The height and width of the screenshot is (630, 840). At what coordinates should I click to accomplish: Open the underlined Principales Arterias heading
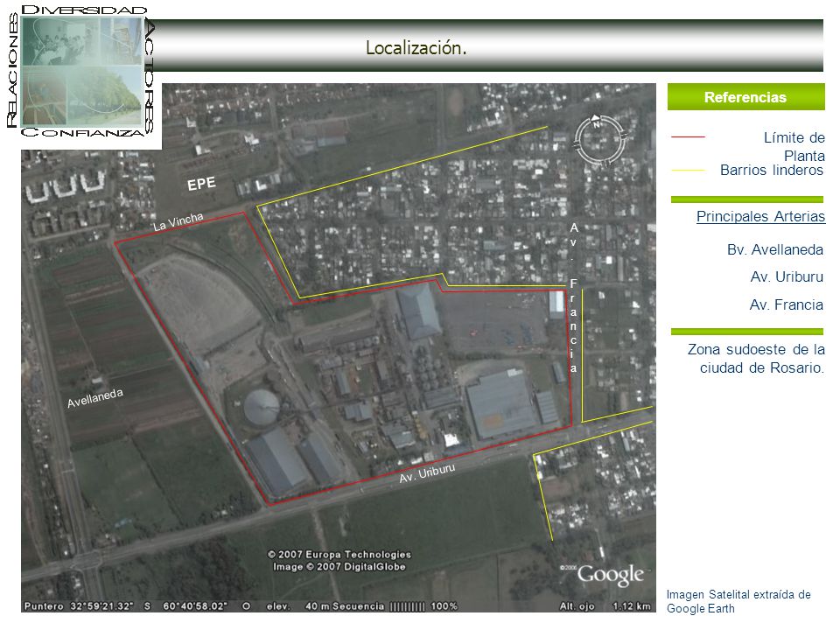click(x=760, y=216)
